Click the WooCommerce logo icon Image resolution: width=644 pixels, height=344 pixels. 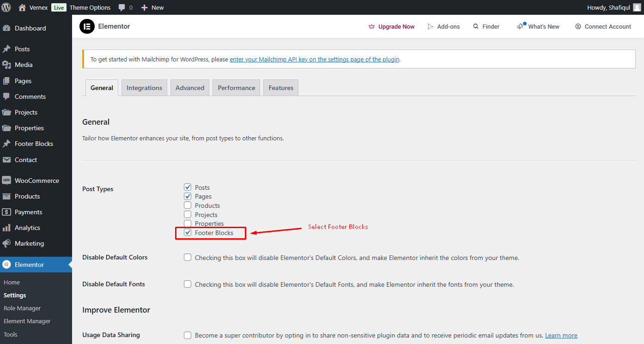pyautogui.click(x=6, y=181)
